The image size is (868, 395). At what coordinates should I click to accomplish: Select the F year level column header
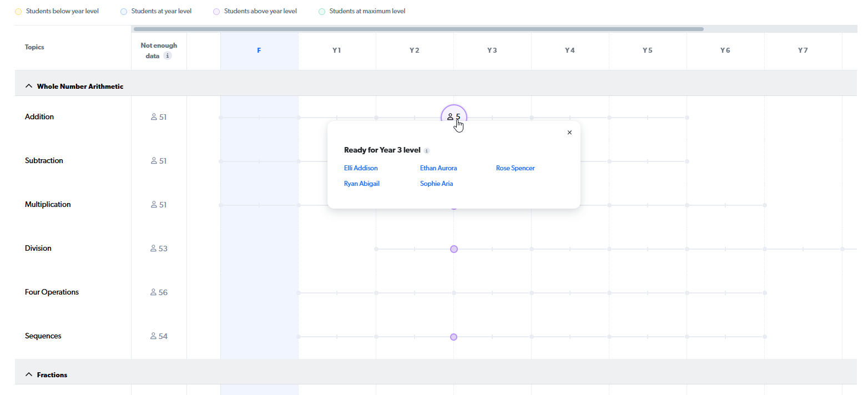[x=259, y=50]
